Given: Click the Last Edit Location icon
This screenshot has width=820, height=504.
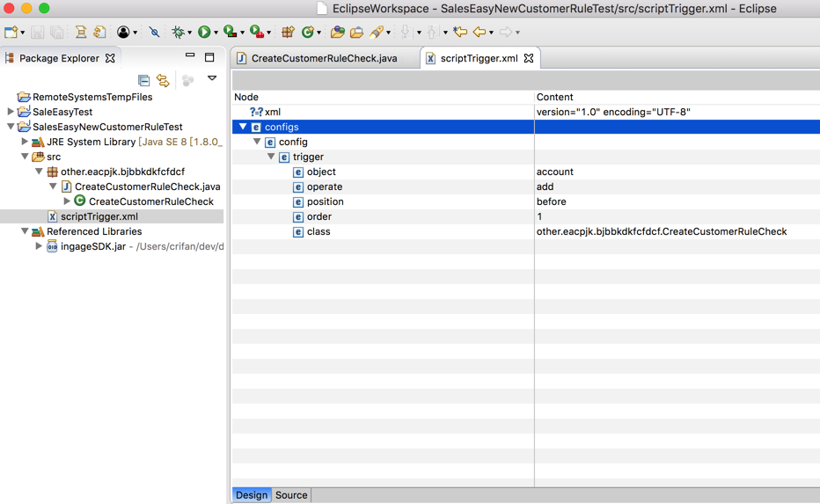Looking at the screenshot, I should 460,33.
